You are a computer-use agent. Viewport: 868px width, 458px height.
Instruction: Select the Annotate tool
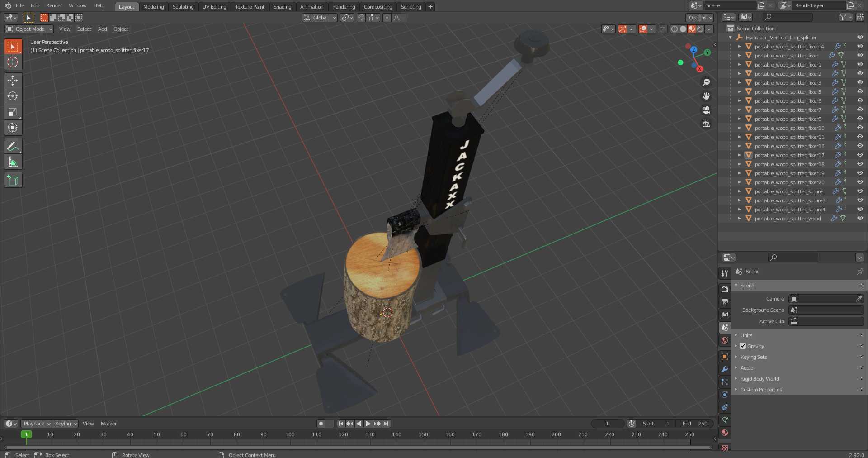pyautogui.click(x=13, y=146)
